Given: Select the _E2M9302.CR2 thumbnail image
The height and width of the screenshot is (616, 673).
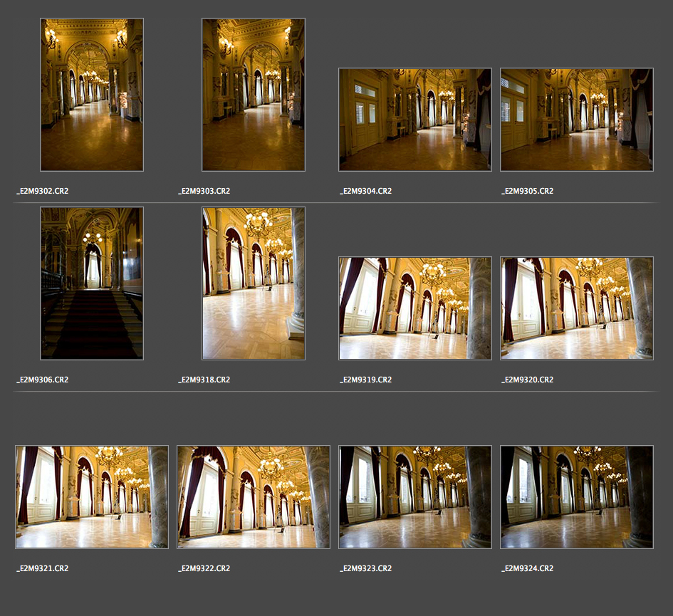Looking at the screenshot, I should point(92,95).
